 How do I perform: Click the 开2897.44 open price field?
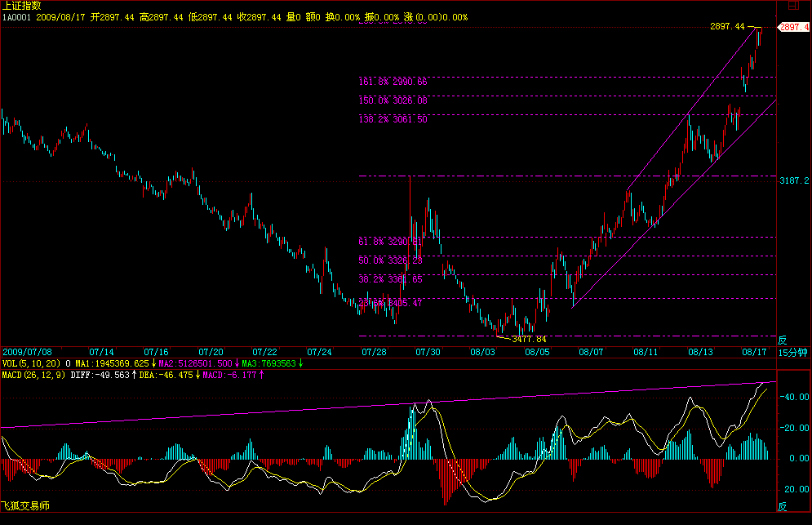click(112, 17)
